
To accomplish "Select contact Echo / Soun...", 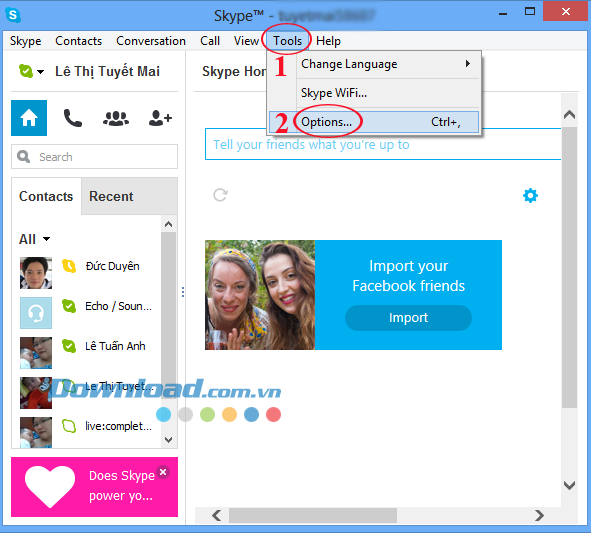I will [x=118, y=306].
